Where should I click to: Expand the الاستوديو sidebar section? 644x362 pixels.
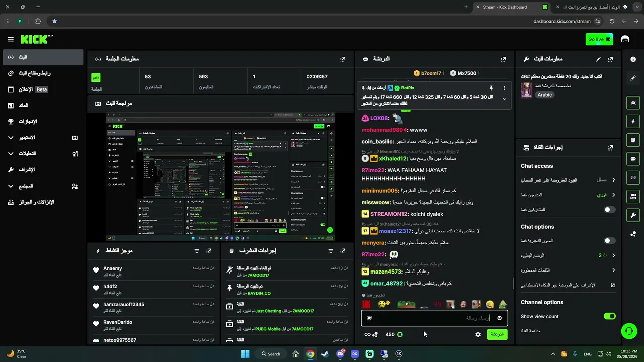[x=42, y=138]
